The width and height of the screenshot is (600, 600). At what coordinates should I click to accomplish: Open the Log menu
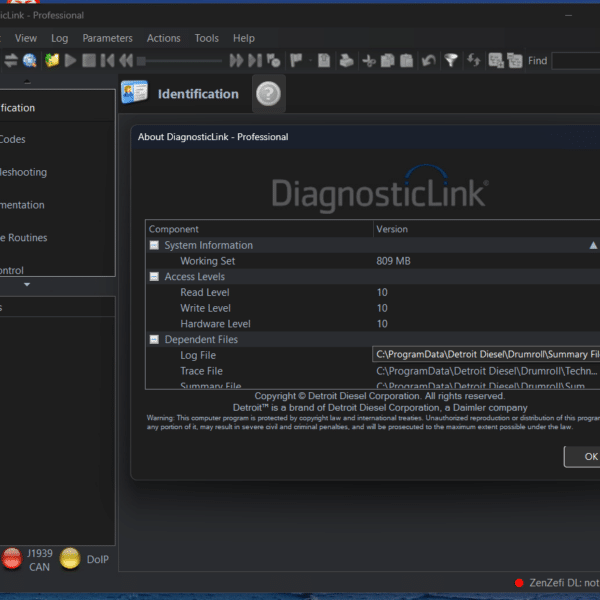[x=60, y=38]
